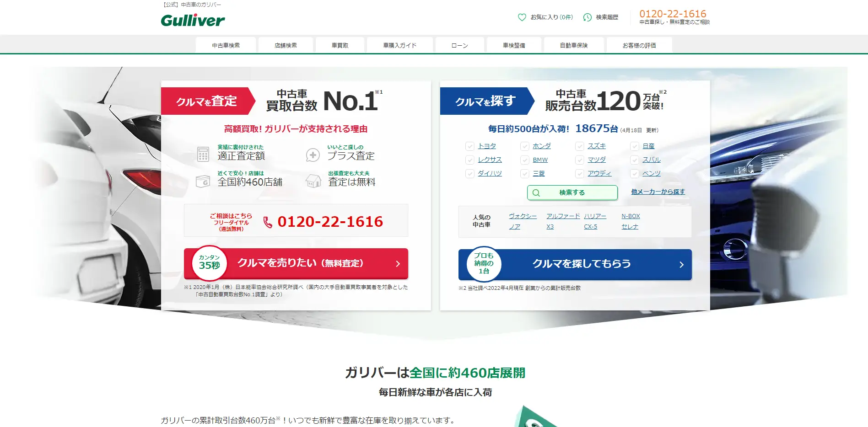Open the 店舗検索 nav tab
This screenshot has width=868, height=427.
pyautogui.click(x=286, y=45)
